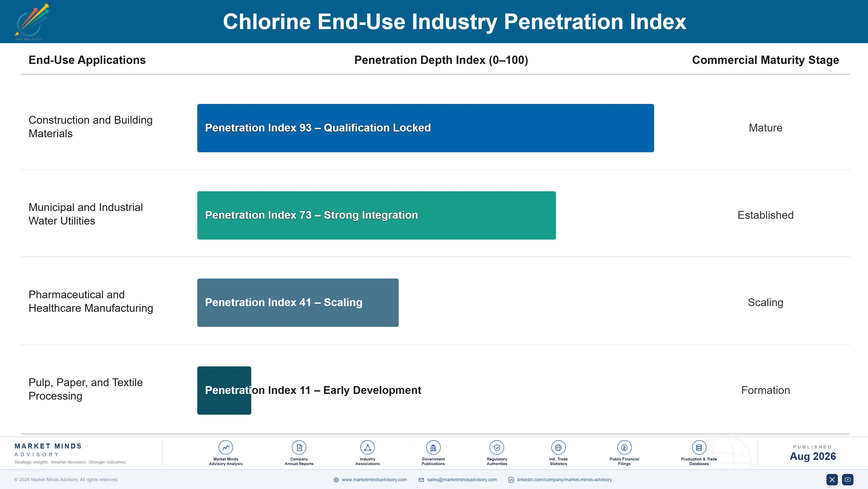Click the Established maturity stage text

[x=765, y=215]
